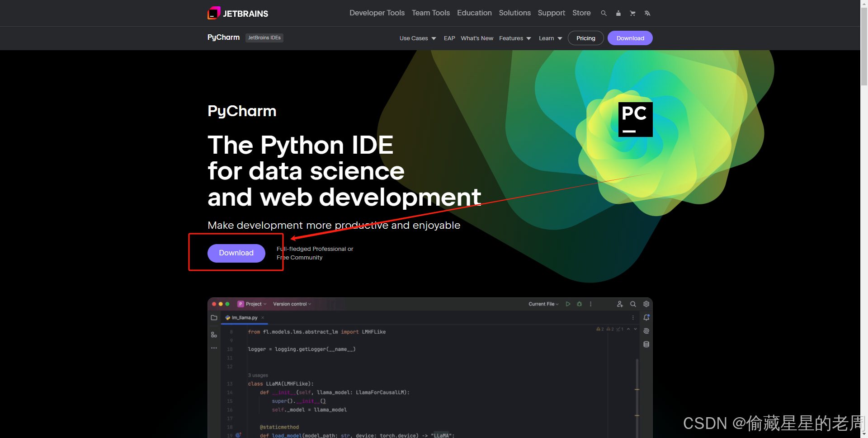Start the Debug bug icon

pos(579,304)
